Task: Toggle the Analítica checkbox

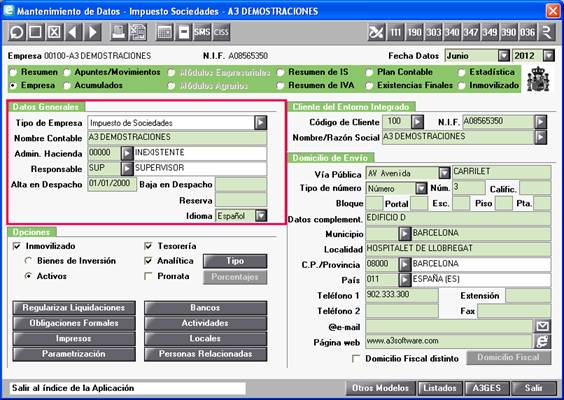Action: [148, 261]
